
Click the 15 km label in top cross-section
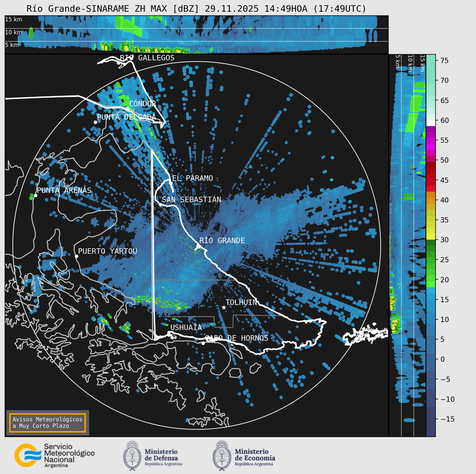click(14, 19)
